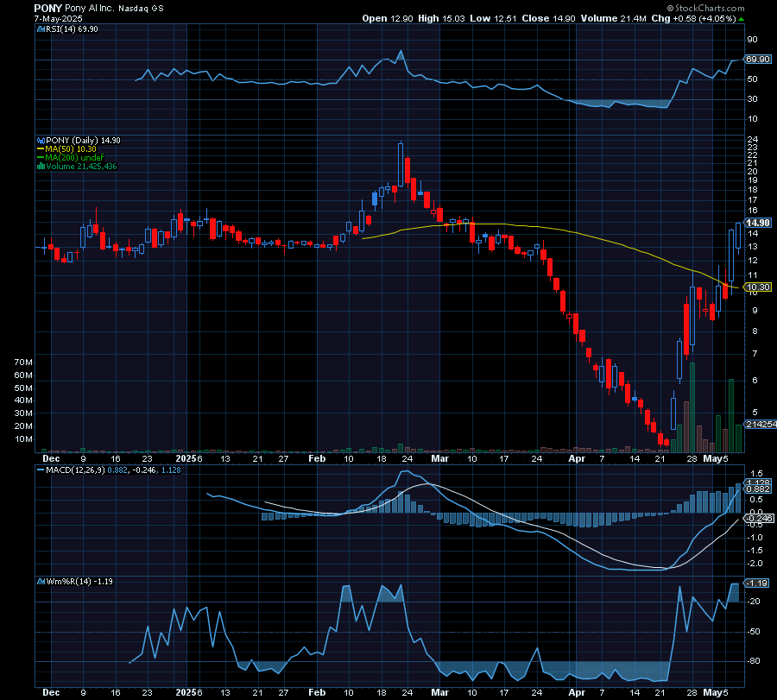Click the Wm%R(14) area legend icon
The height and width of the screenshot is (700, 777).
tap(39, 581)
